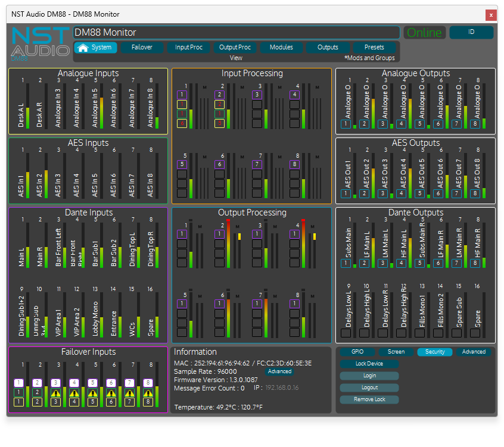Open the Input Proc tab
Viewport: 504px width, 447px height.
tap(189, 48)
